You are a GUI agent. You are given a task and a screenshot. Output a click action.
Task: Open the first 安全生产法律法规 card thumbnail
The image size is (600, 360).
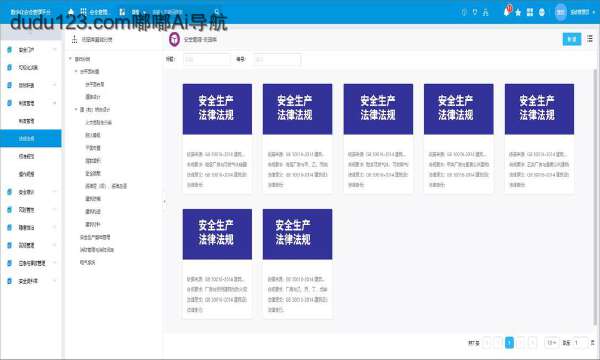point(217,109)
